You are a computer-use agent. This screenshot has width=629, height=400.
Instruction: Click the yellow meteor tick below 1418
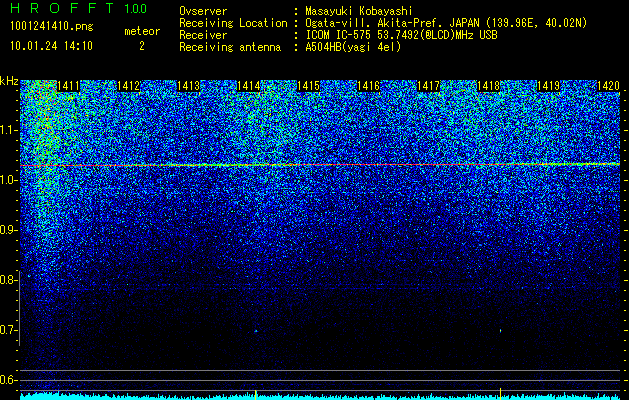click(x=500, y=394)
